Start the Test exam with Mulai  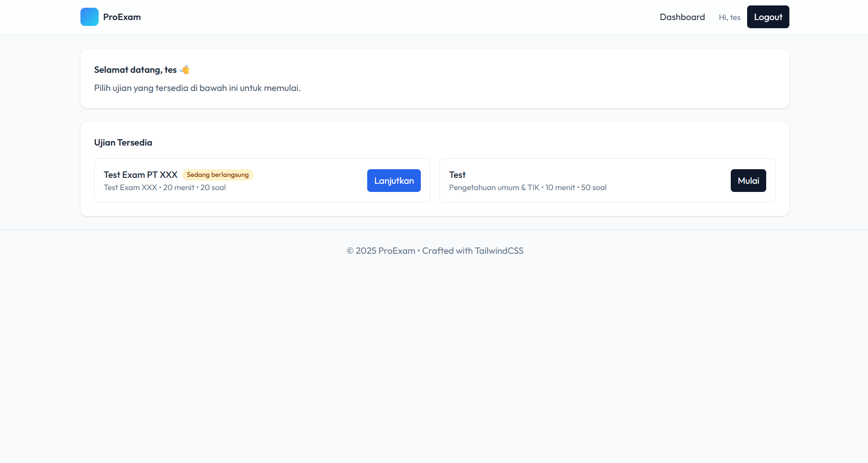[x=748, y=181]
